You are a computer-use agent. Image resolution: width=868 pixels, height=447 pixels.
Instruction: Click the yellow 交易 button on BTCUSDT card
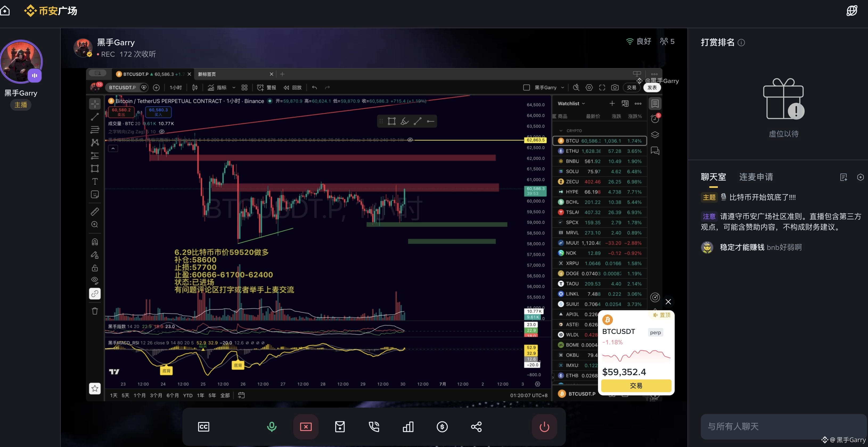pos(636,386)
